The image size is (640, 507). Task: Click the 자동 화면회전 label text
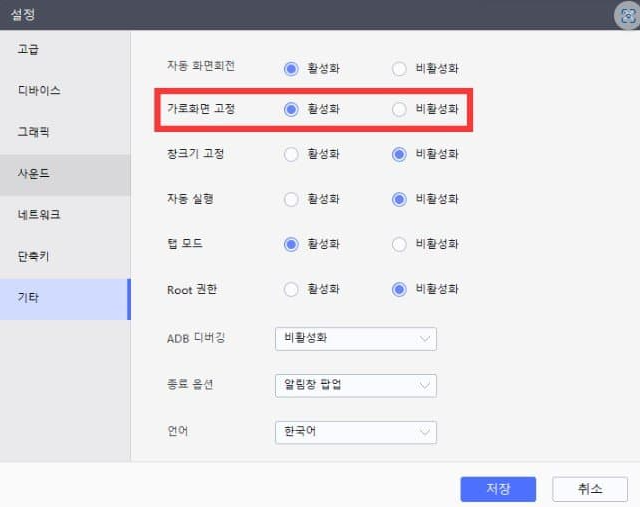(x=201, y=65)
